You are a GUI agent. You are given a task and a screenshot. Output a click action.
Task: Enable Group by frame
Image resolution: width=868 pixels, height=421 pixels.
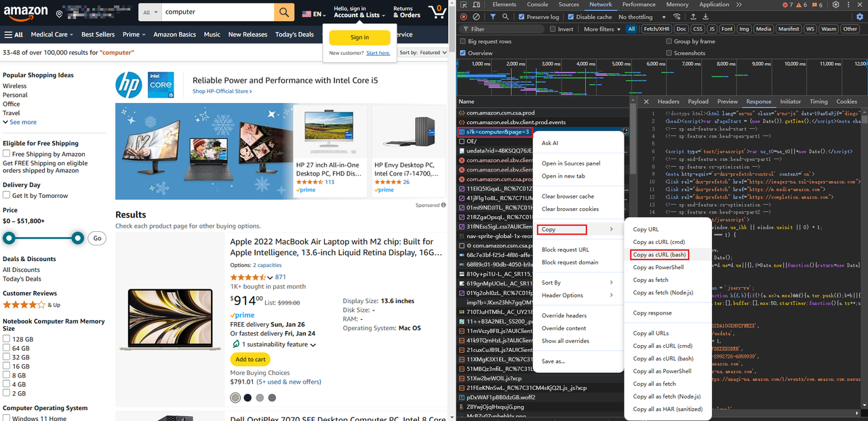669,41
